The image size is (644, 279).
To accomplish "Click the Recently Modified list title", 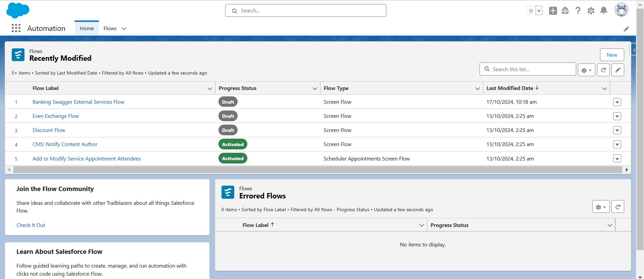I will [x=60, y=58].
